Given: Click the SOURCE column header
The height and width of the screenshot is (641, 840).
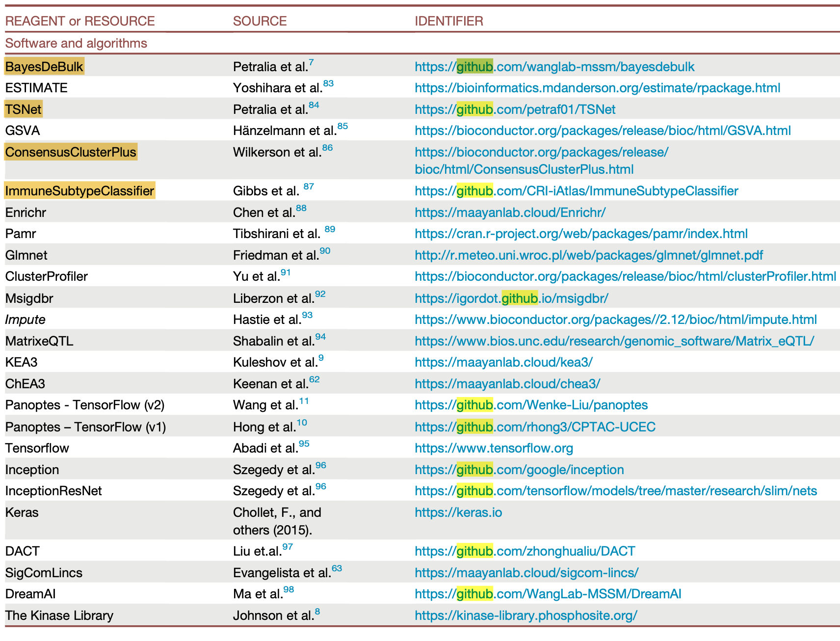Looking at the screenshot, I should (260, 21).
